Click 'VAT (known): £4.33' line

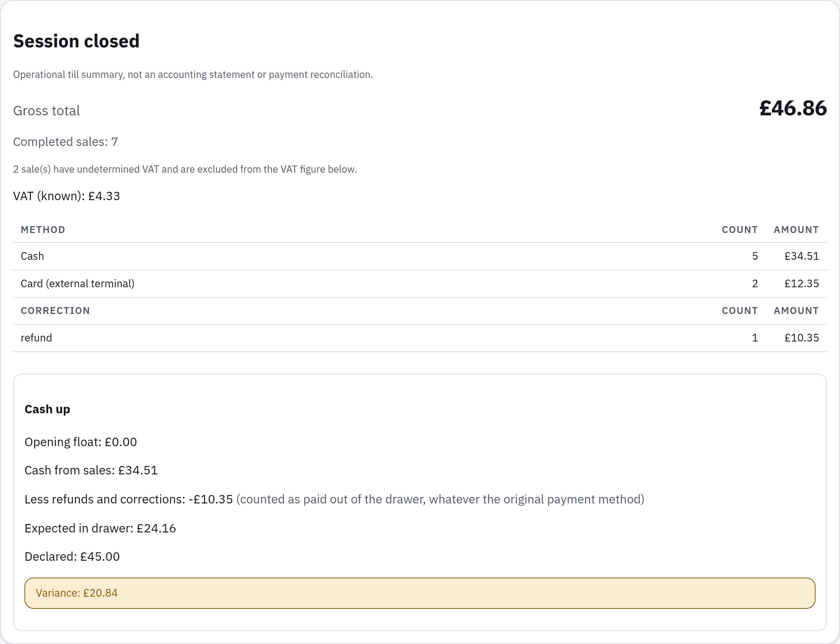tap(67, 196)
